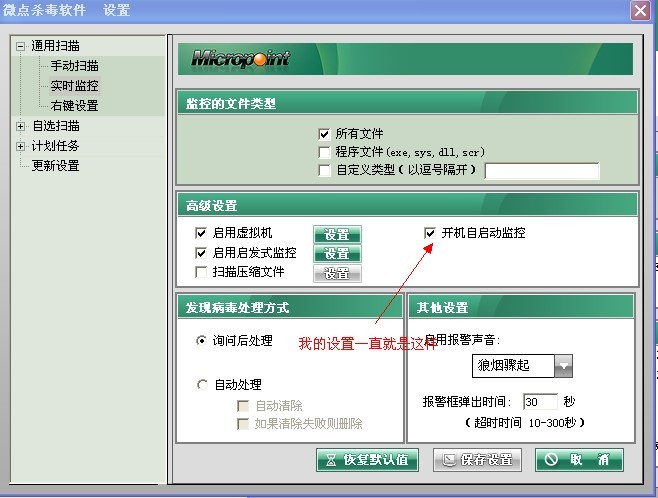Click the 取消 button
The height and width of the screenshot is (498, 658).
(579, 460)
